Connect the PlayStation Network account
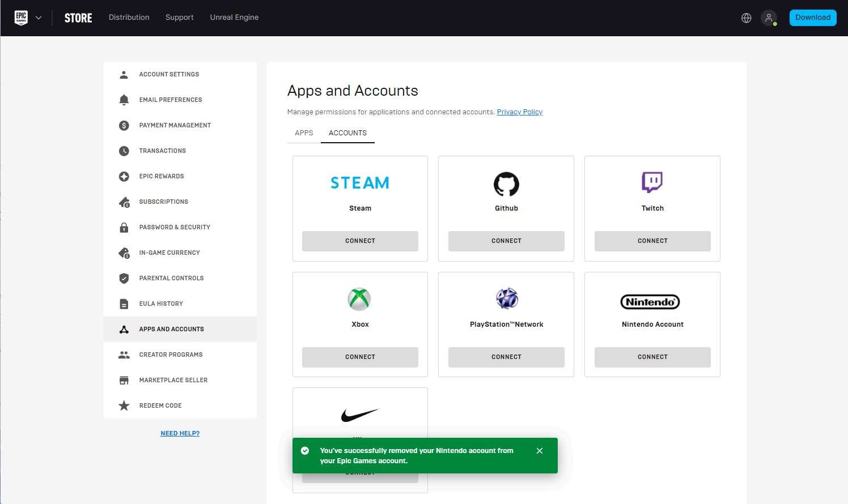Image resolution: width=848 pixels, height=504 pixels. click(x=506, y=357)
